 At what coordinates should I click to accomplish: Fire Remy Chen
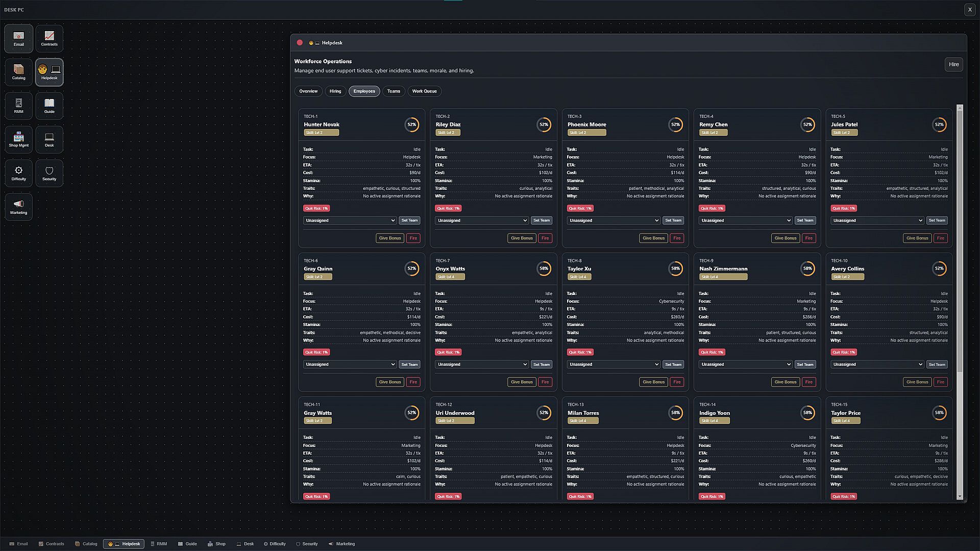pyautogui.click(x=808, y=238)
